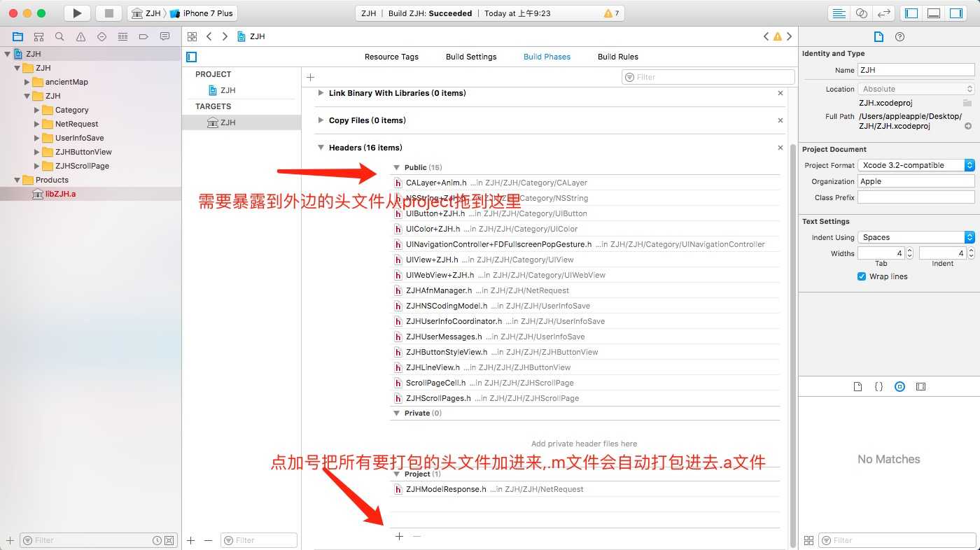980x550 pixels.
Task: Reveal the project path in Finder arrow
Action: (968, 127)
